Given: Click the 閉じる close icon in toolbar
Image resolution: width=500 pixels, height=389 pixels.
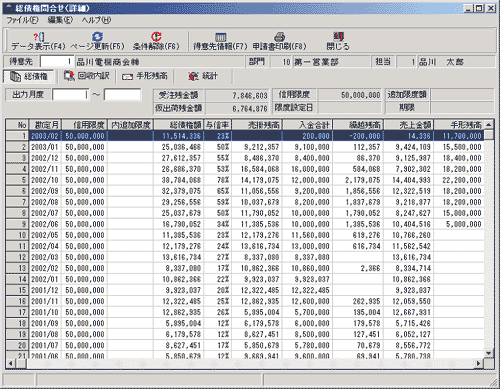Looking at the screenshot, I should tap(338, 36).
